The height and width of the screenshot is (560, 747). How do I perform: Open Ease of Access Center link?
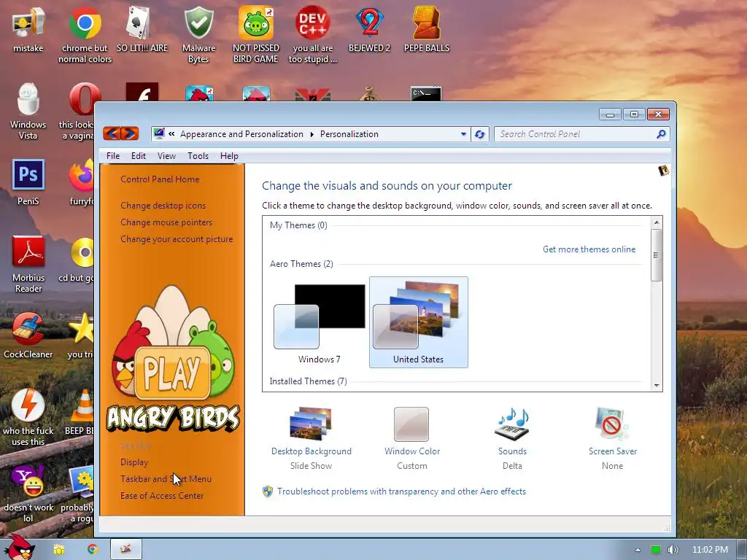click(x=162, y=496)
